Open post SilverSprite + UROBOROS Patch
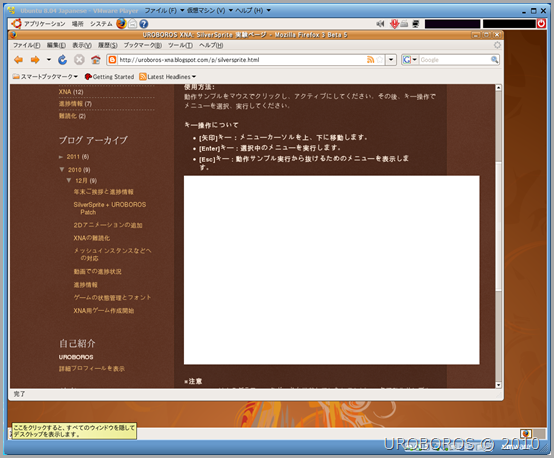 (x=110, y=208)
